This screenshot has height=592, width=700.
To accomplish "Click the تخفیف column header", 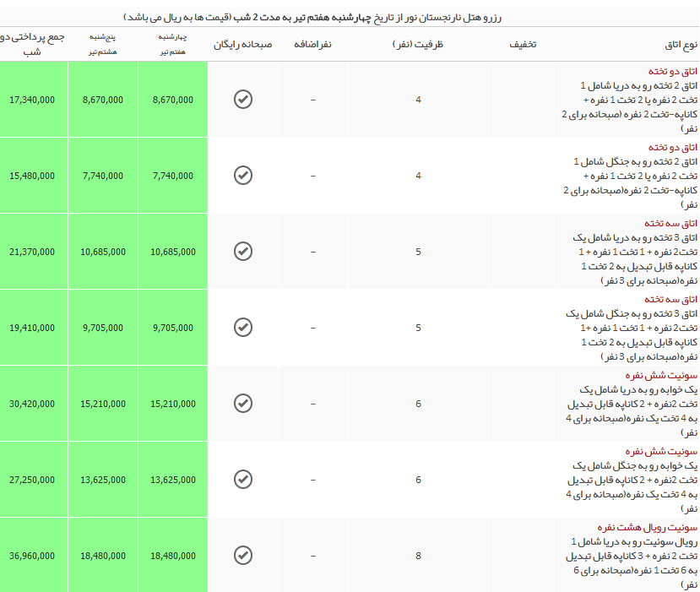I will (523, 44).
